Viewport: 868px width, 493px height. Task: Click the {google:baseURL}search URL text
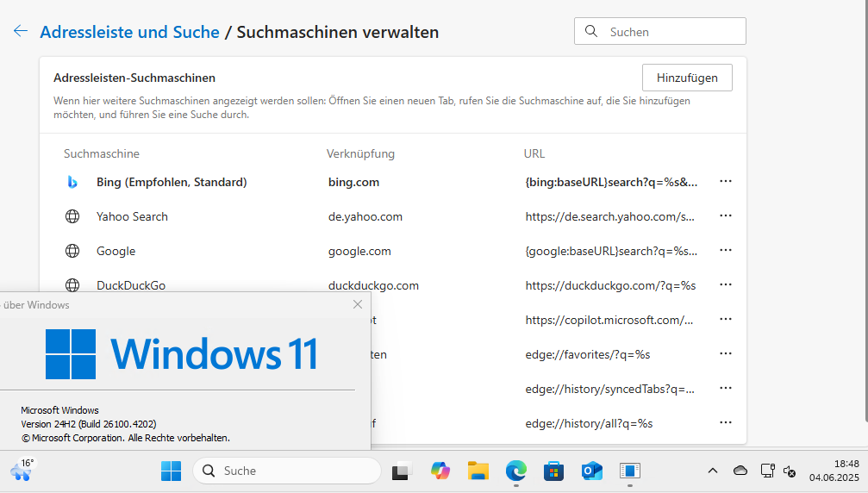click(x=611, y=251)
